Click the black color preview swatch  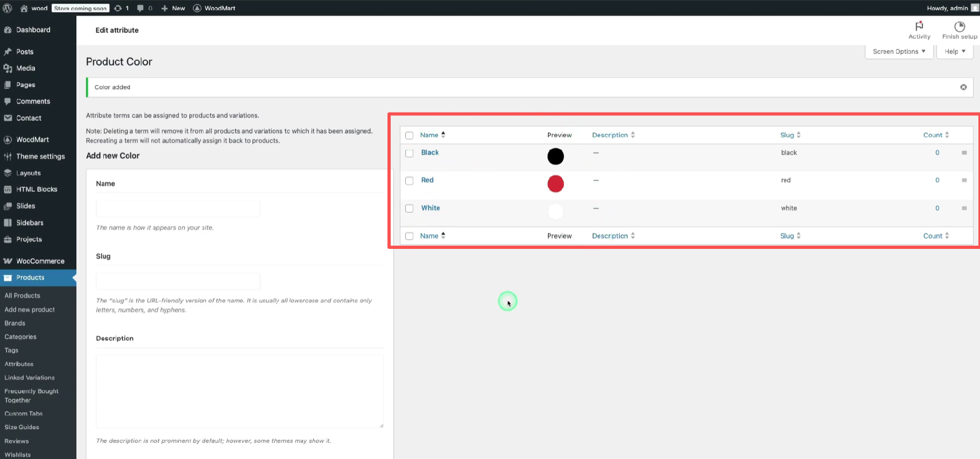pos(555,156)
